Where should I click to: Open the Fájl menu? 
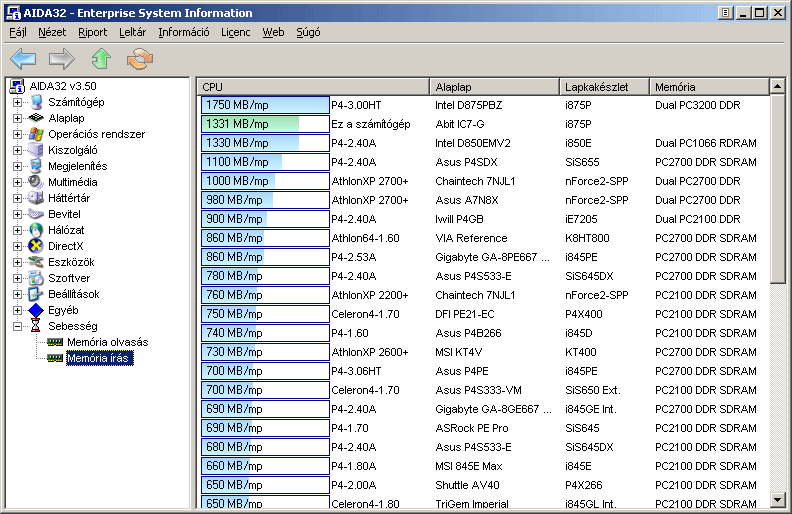click(18, 32)
